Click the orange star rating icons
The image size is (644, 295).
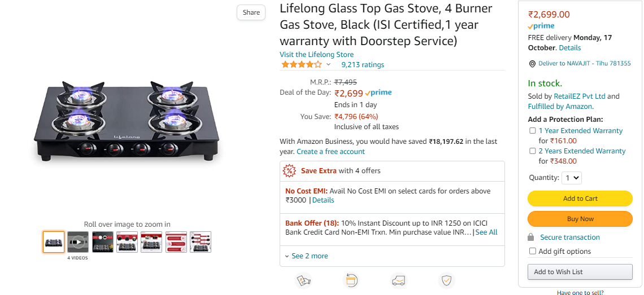point(302,64)
